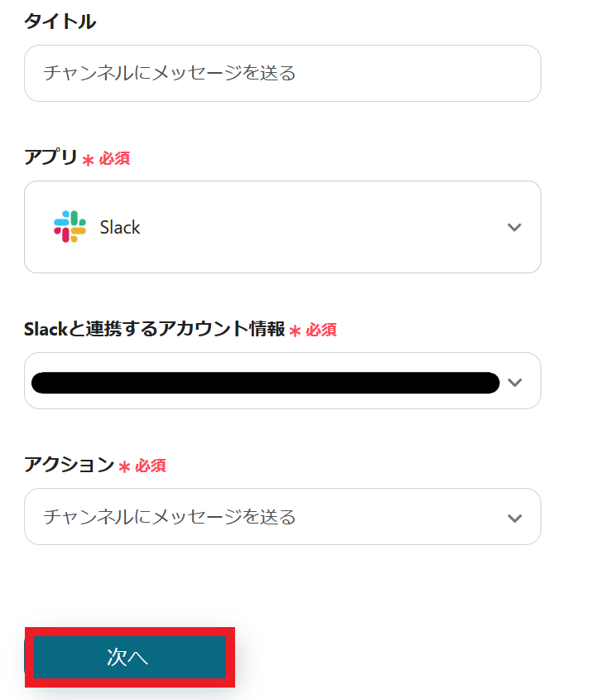Image resolution: width=596 pixels, height=700 pixels.
Task: Select the "Slack" app name text
Action: point(120,227)
